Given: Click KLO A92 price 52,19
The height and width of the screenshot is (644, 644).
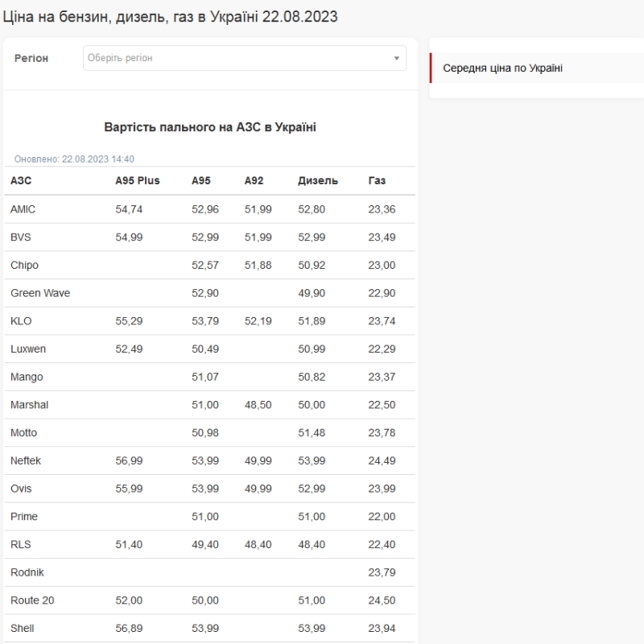Looking at the screenshot, I should [258, 321].
